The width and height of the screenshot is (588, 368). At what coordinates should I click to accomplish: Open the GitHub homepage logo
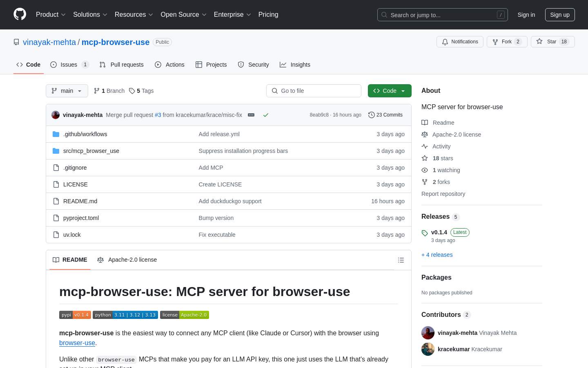click(20, 14)
